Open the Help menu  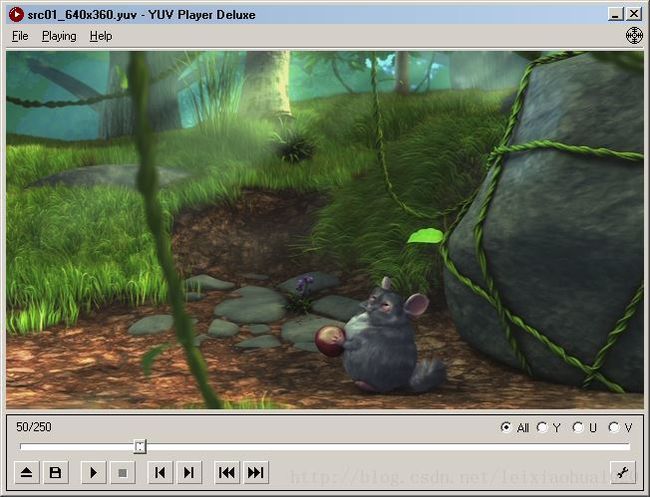(x=101, y=36)
